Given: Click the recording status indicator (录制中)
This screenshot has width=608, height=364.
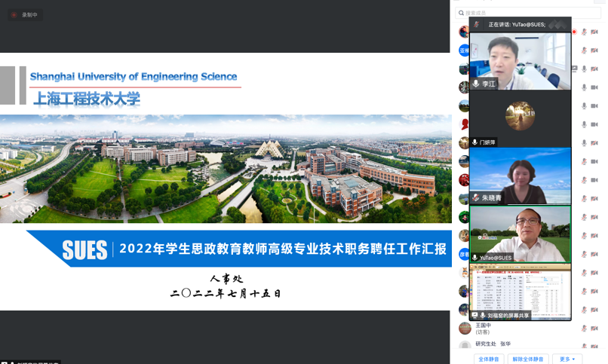Looking at the screenshot, I should click(24, 14).
